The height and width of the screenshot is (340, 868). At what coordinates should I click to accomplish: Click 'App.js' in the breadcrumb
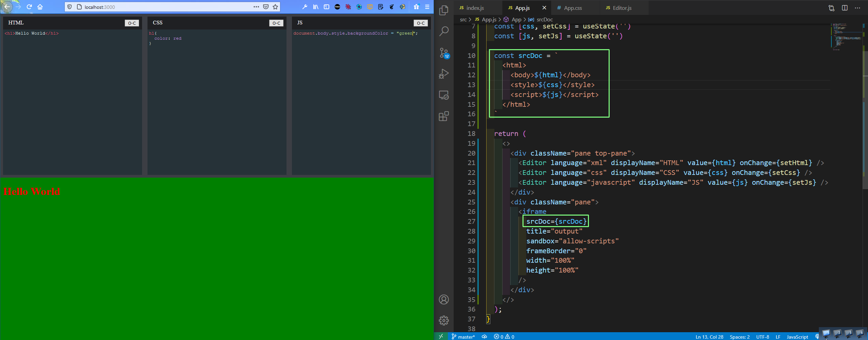pyautogui.click(x=489, y=20)
